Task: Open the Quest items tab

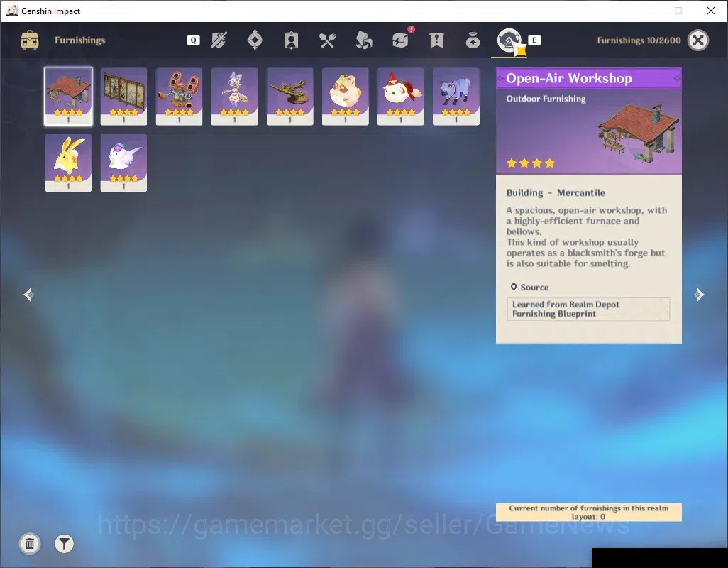Action: coord(436,40)
